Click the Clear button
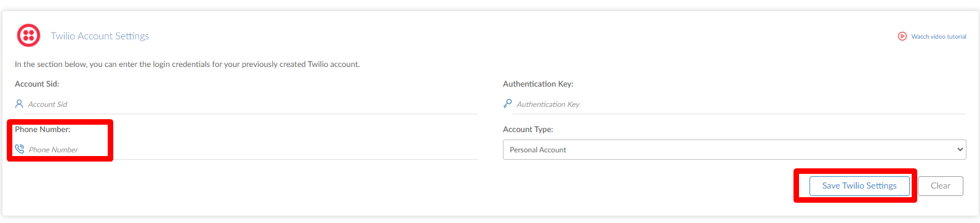980x223 pixels. pos(940,186)
